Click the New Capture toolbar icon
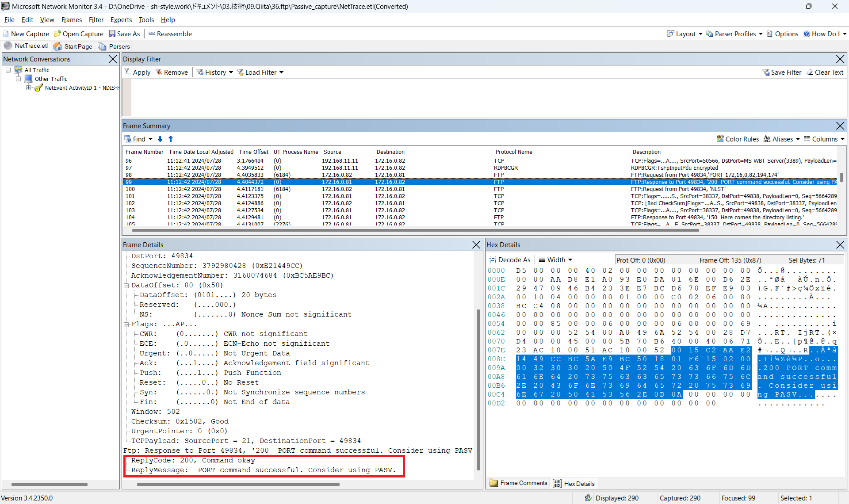Screen dimensions: 849x504 6,34
